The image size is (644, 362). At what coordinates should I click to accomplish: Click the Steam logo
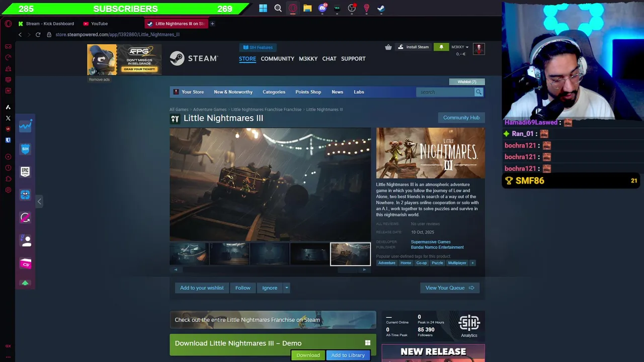[194, 59]
